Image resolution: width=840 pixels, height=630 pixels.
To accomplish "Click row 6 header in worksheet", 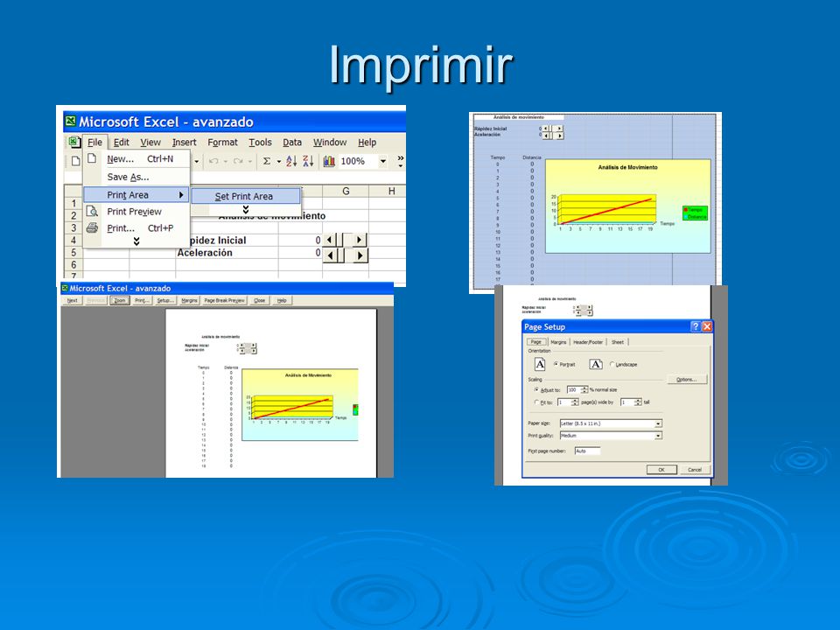I will point(73,264).
